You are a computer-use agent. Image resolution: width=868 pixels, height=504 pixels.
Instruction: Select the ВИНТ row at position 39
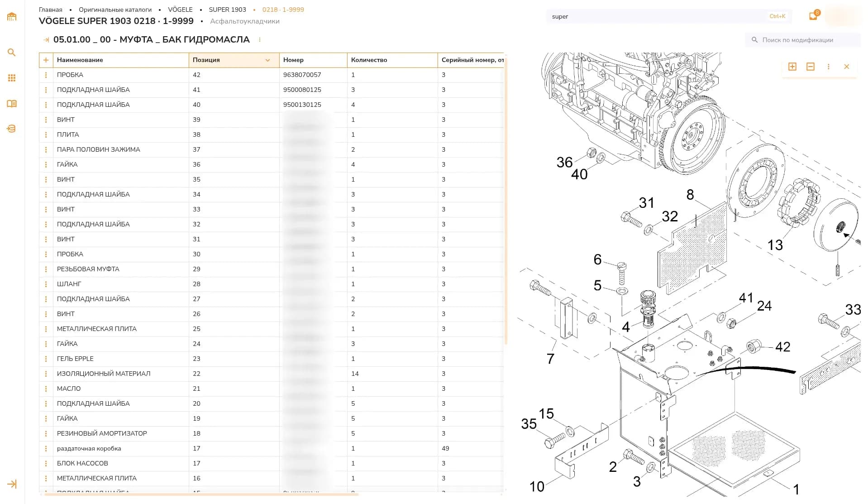coord(272,120)
